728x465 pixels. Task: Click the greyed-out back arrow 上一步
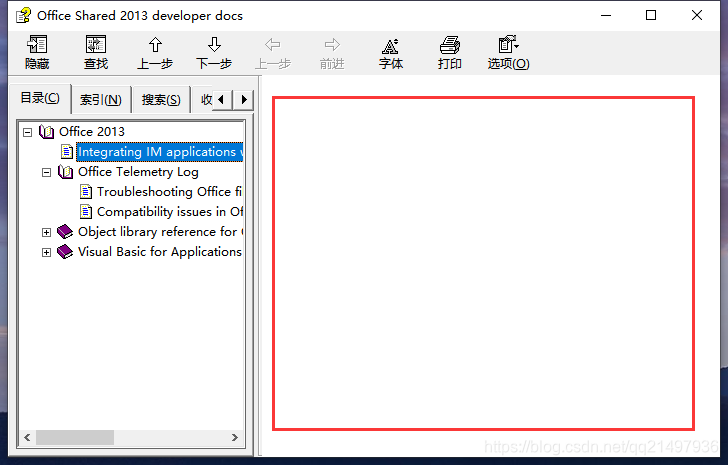coord(273,45)
